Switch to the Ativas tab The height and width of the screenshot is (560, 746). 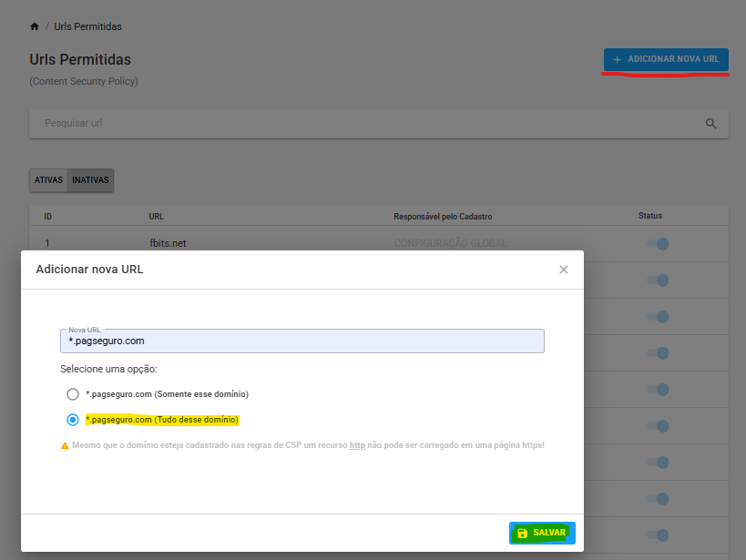pyautogui.click(x=48, y=180)
